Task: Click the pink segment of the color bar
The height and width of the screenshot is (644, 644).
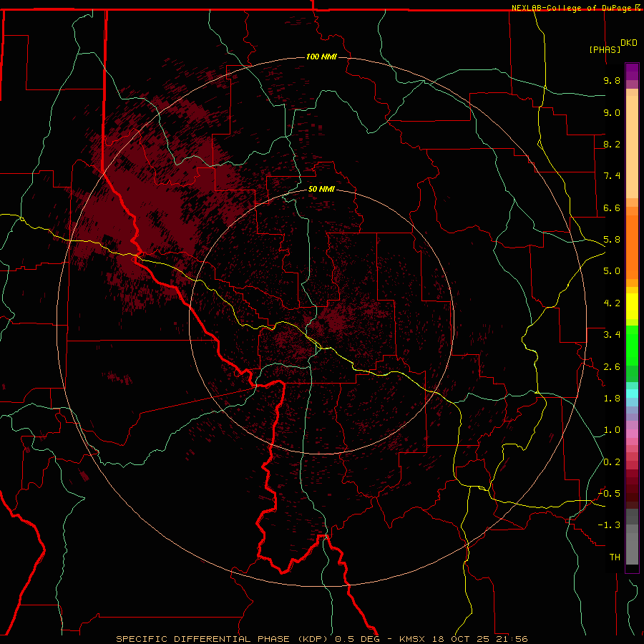Action: tap(632, 434)
